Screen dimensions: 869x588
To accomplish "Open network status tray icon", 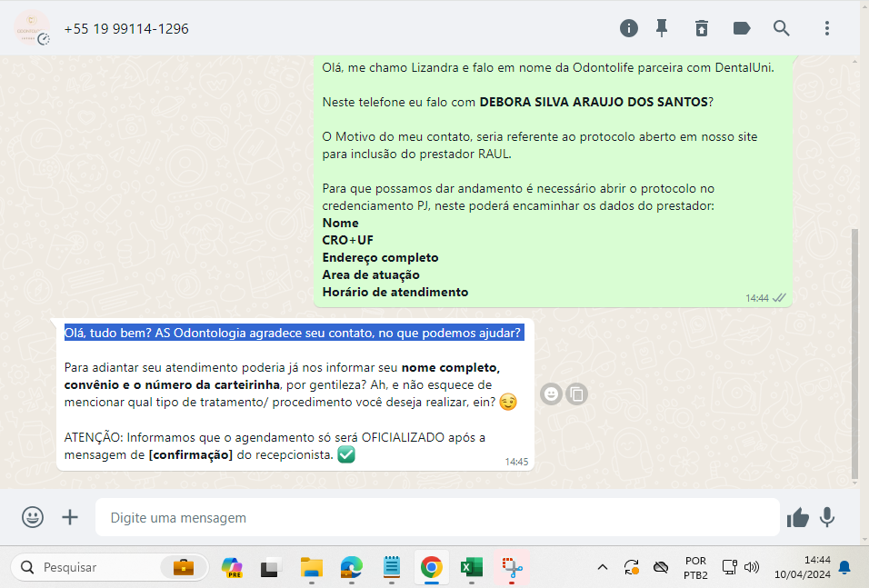I will 729,567.
